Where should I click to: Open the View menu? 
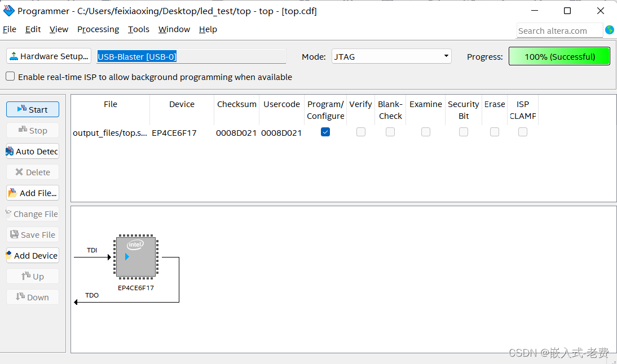[59, 29]
